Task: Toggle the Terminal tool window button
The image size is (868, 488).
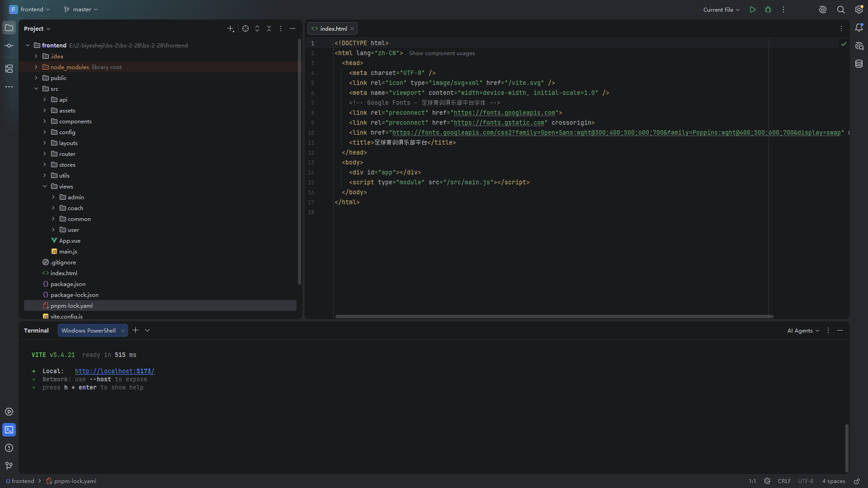Action: click(x=9, y=430)
